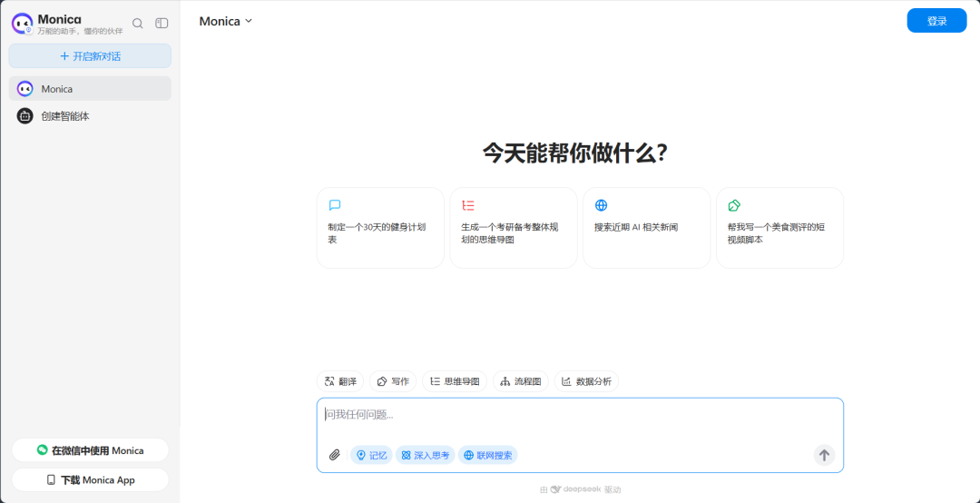
Task: Toggle the 联网搜索 web search option
Action: coord(487,455)
